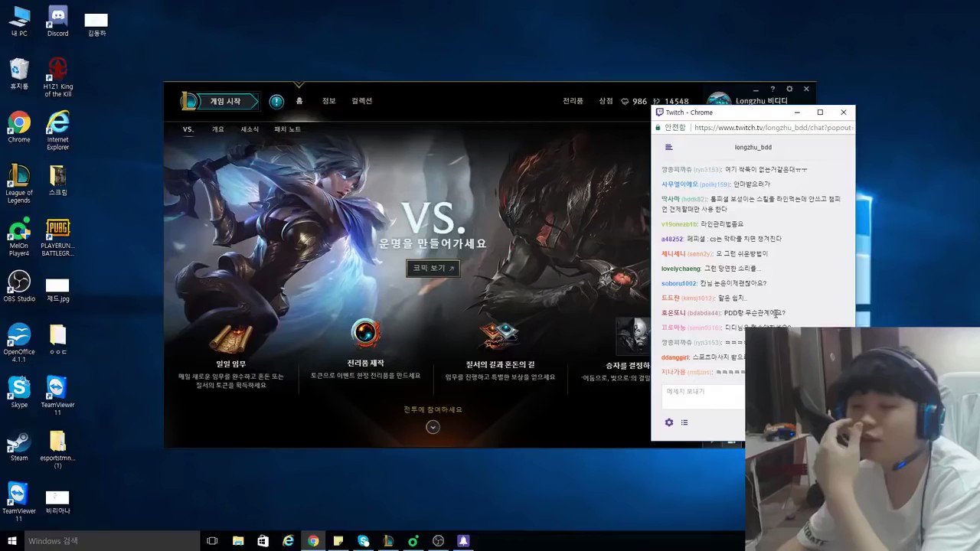This screenshot has width=980, height=551.
Task: Click the RP balance 986
Action: tap(634, 101)
